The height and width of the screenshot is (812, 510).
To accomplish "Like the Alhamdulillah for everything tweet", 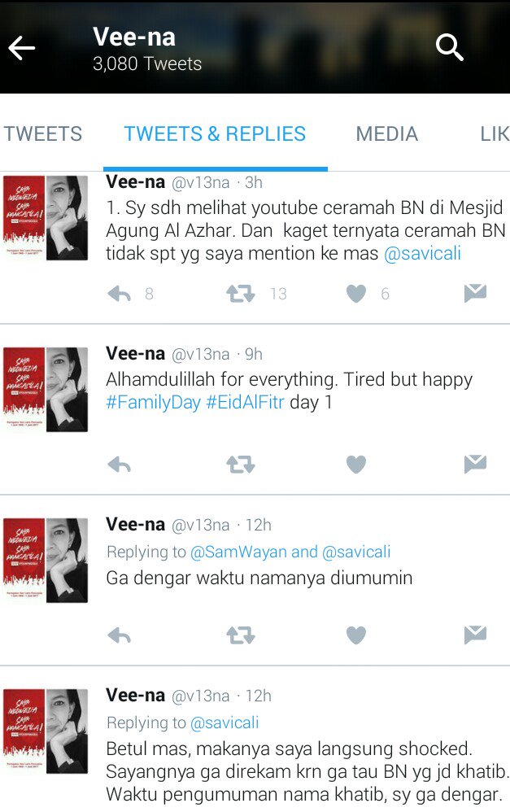I will tap(356, 465).
